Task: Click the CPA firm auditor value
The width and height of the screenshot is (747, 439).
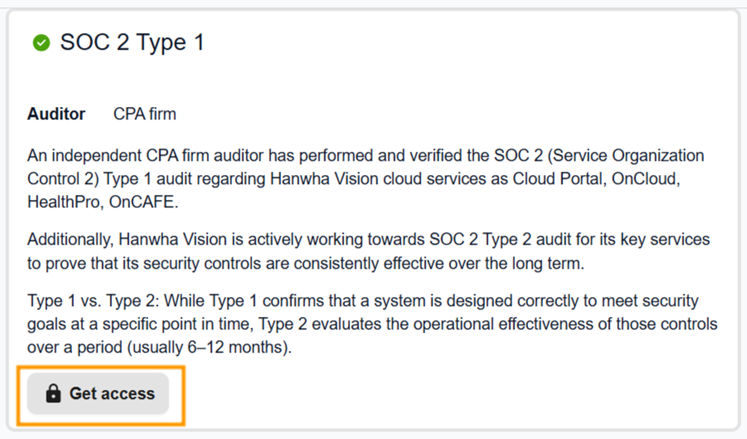Action: pos(144,114)
